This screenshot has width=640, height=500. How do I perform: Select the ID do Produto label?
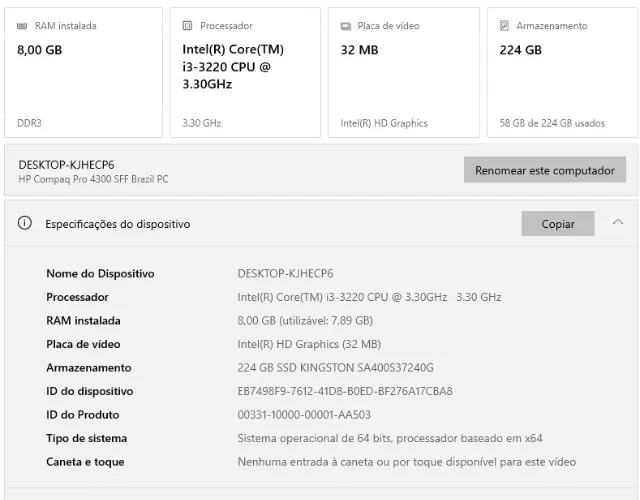[x=83, y=415]
